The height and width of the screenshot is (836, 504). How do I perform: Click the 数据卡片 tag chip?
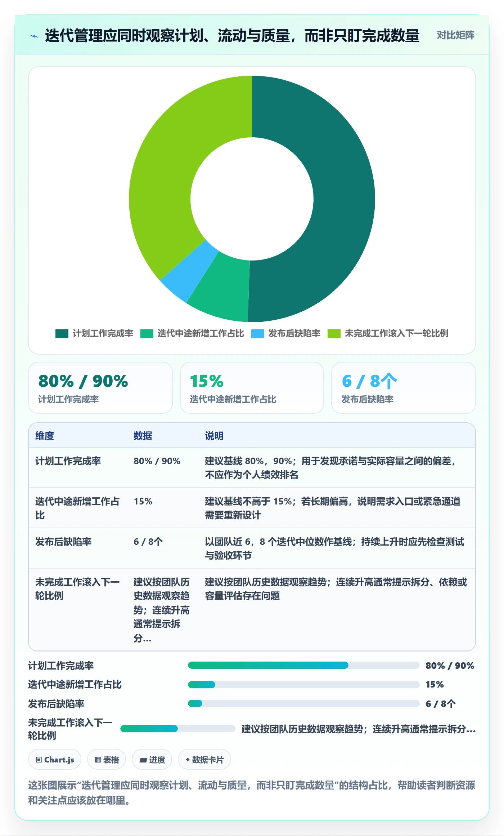pyautogui.click(x=204, y=760)
